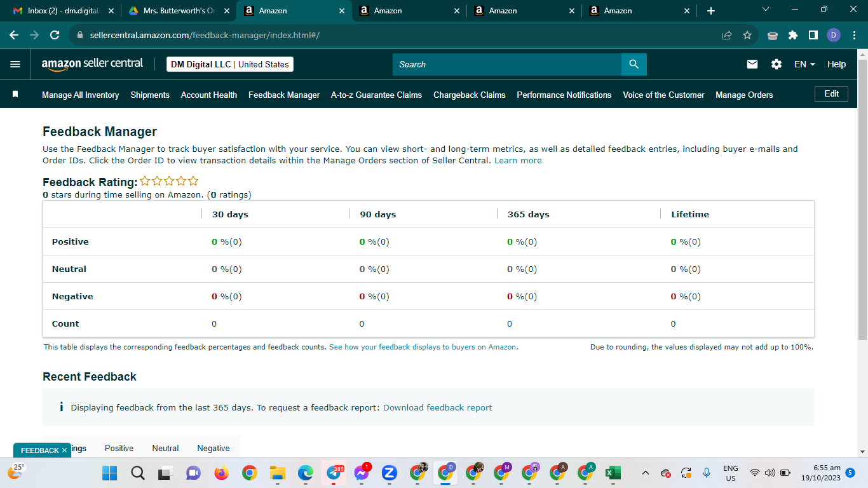Show hidden system tray icons
Viewport: 868px width, 488px height.
point(646,473)
